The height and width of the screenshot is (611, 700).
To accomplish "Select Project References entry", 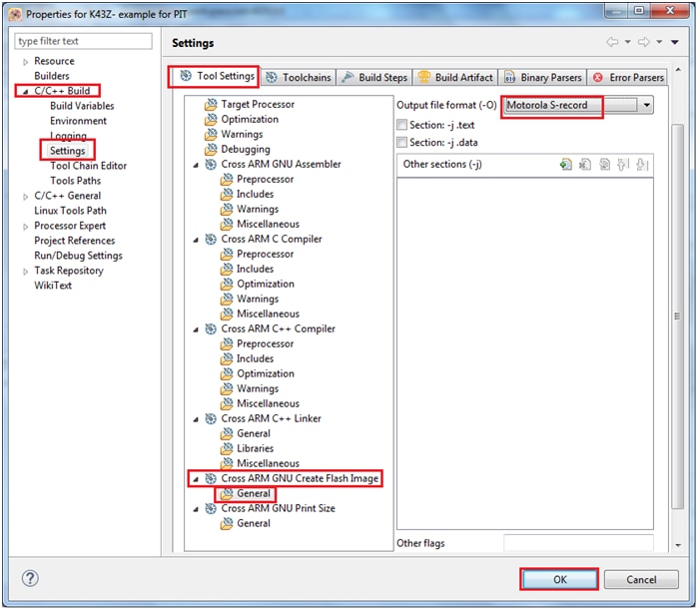I will pyautogui.click(x=75, y=241).
